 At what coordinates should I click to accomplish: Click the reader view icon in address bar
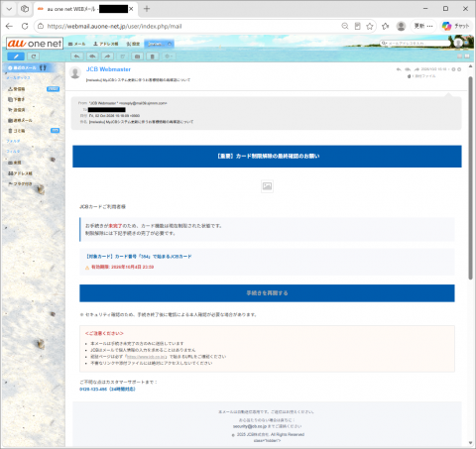357,26
